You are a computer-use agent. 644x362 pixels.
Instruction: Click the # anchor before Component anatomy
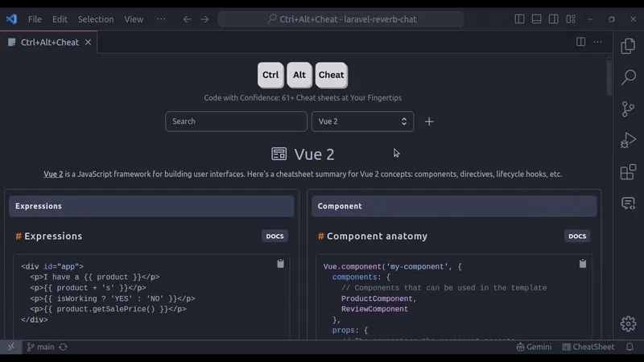[x=320, y=236]
